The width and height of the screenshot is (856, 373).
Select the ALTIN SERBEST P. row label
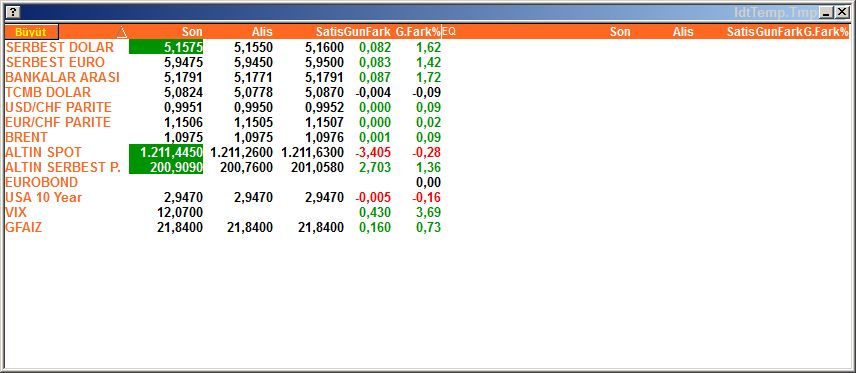coord(63,167)
